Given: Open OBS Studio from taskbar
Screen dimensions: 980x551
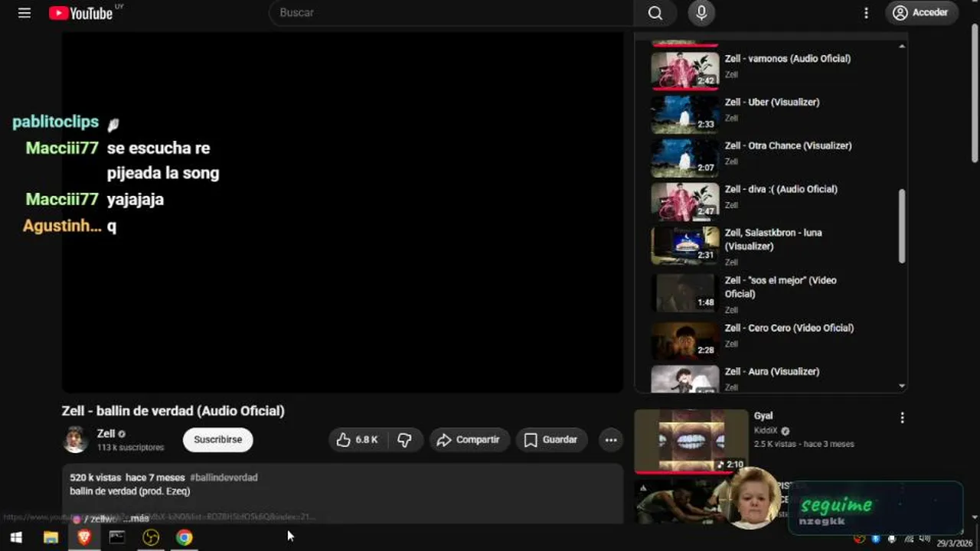Looking at the screenshot, I should (x=151, y=537).
